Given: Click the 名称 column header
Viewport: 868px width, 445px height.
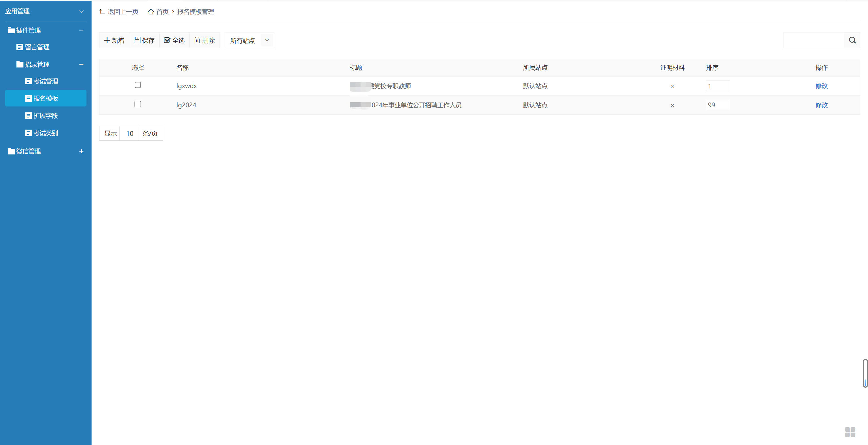Looking at the screenshot, I should click(x=182, y=68).
